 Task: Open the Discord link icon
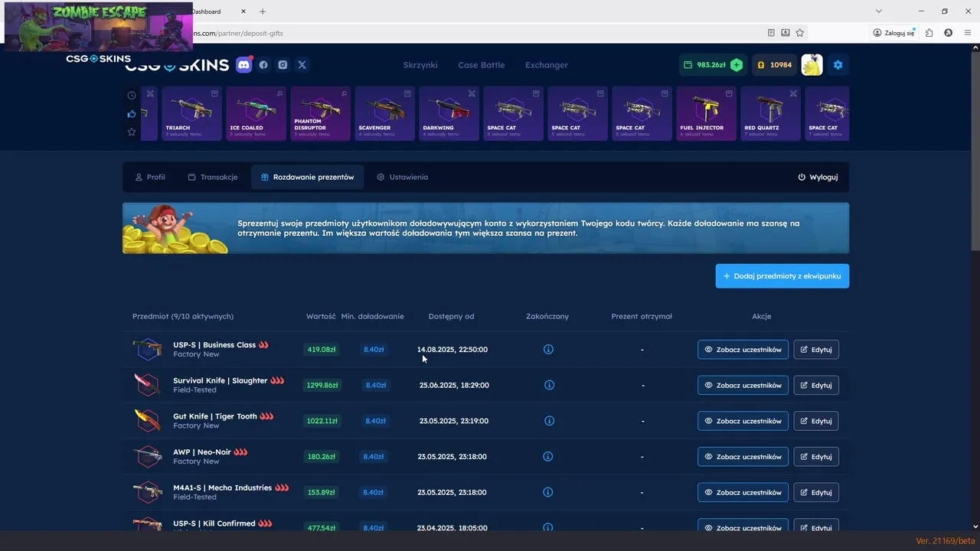coord(244,65)
